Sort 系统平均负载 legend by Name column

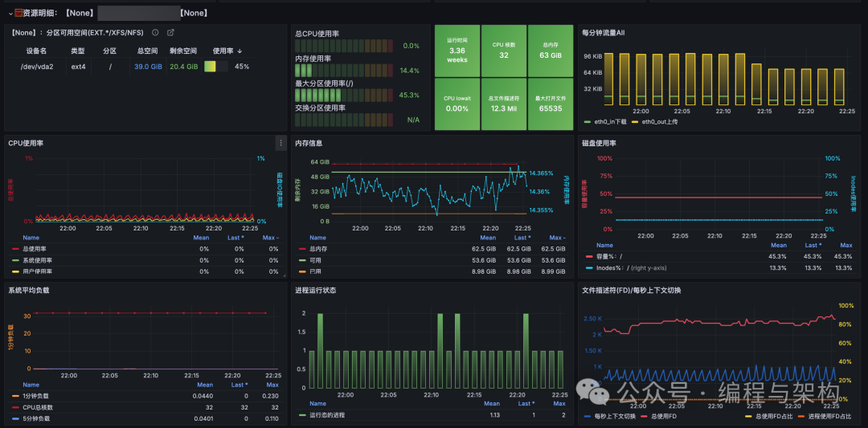(31, 385)
